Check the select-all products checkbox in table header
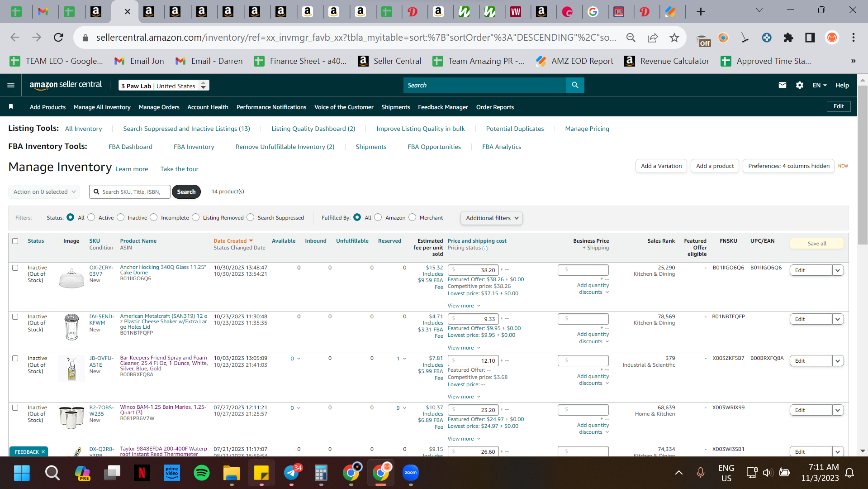868x489 pixels. 15,241
